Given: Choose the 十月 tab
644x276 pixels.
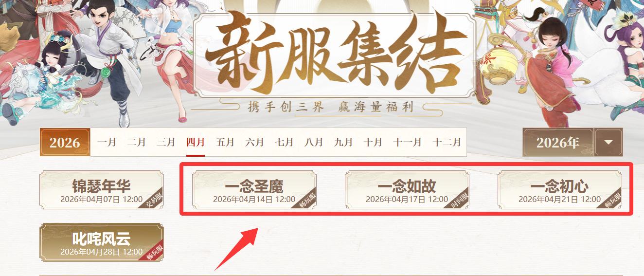Looking at the screenshot, I should point(373,142).
